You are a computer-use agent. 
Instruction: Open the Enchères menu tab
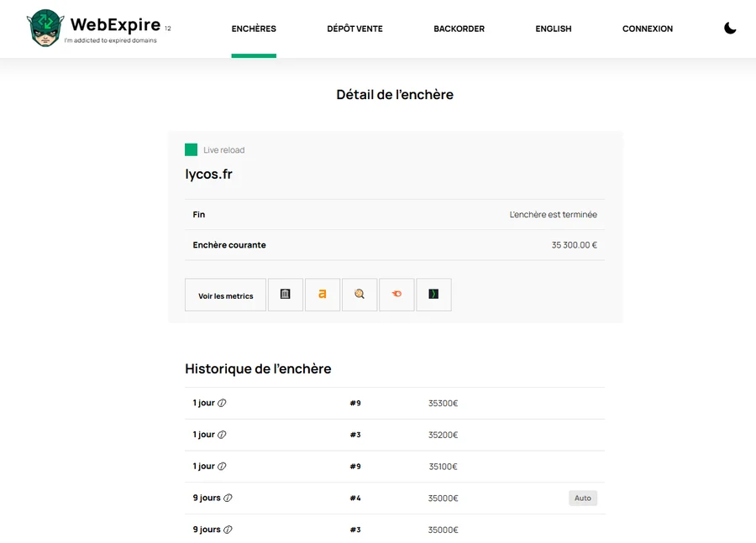coord(254,29)
